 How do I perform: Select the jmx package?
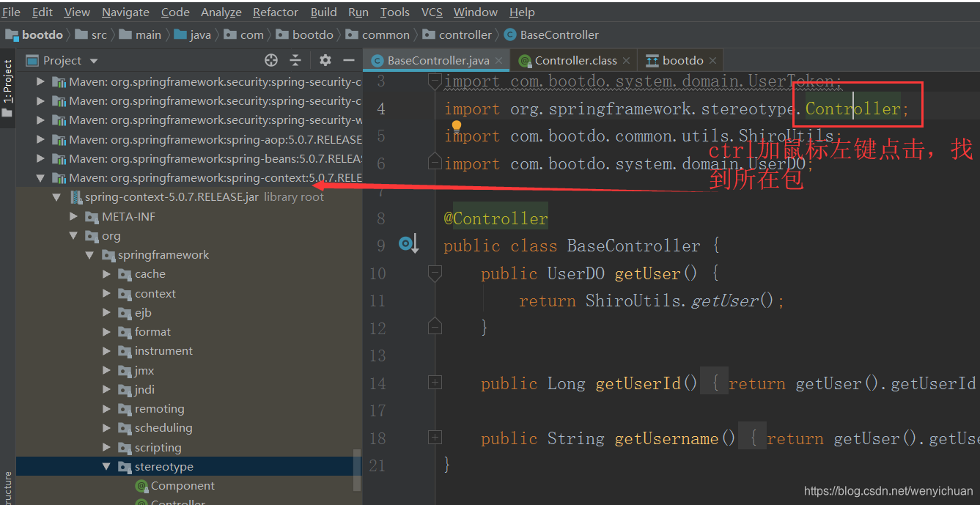click(144, 370)
